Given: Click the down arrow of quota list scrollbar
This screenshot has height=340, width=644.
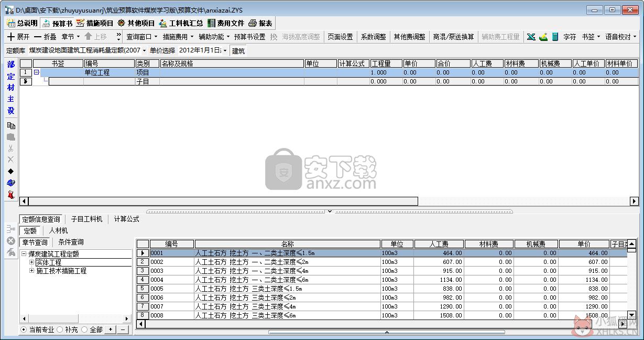Looking at the screenshot, I should [632, 315].
